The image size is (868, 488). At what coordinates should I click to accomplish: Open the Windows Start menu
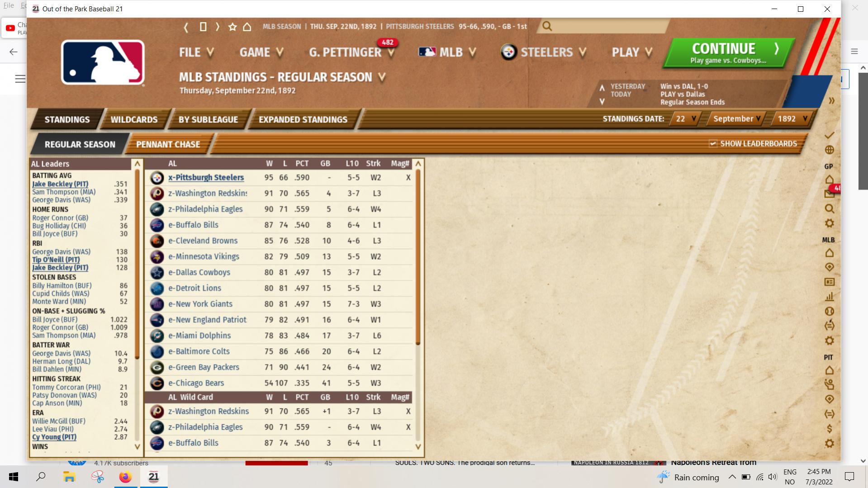coord(14,477)
